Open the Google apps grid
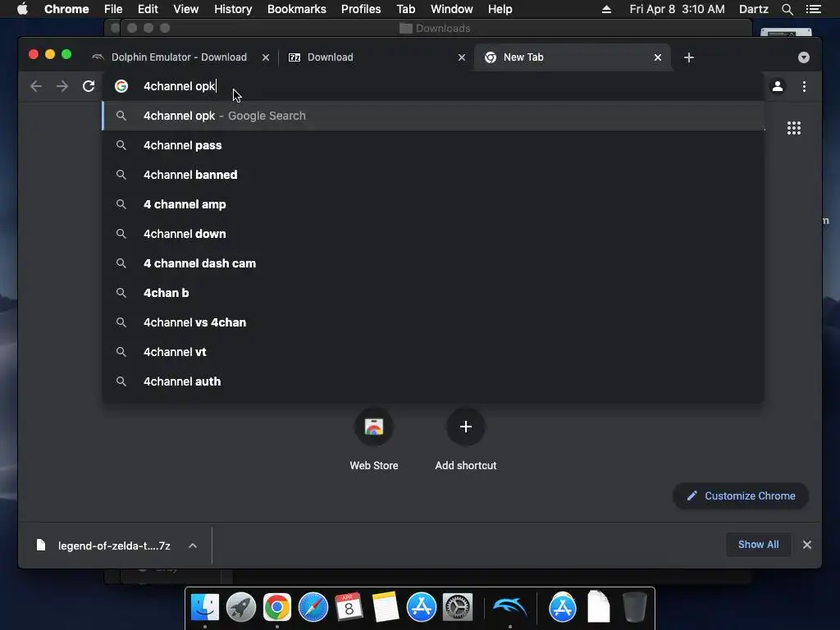This screenshot has height=630, width=840. click(794, 128)
